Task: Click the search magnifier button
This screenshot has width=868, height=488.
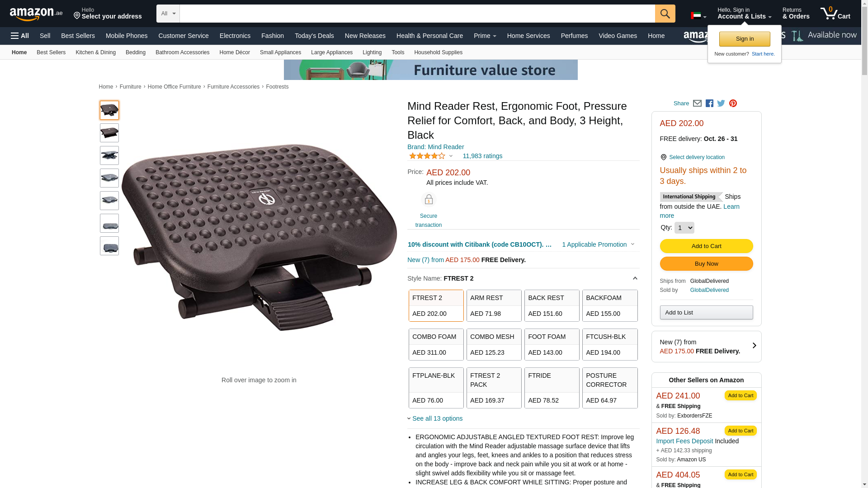Action: pos(665,14)
